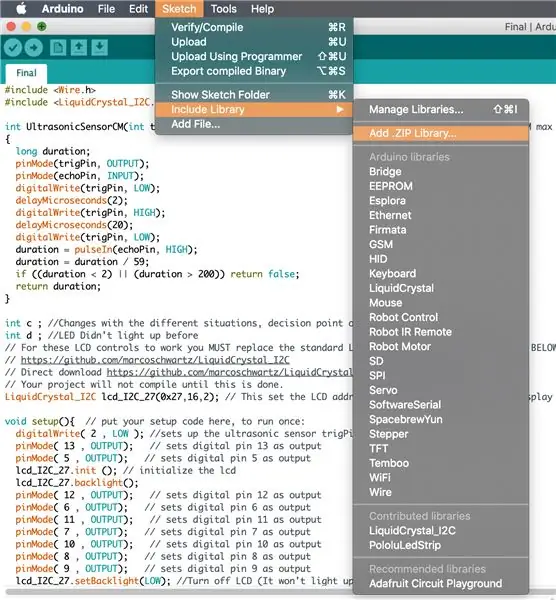This screenshot has width=556, height=600.
Task: Click the Verify checkmark toolbar icon
Action: pos(13,48)
